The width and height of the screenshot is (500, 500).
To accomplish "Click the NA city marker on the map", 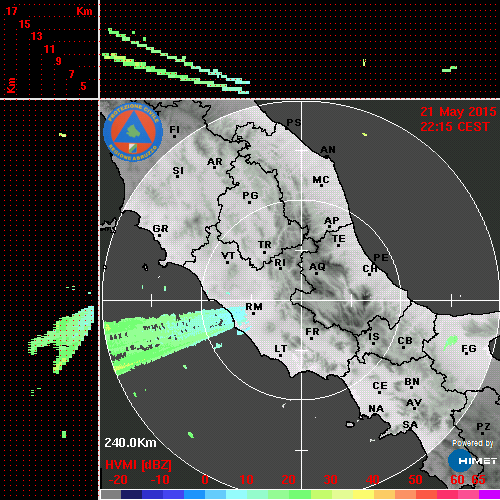I will [x=376, y=410].
